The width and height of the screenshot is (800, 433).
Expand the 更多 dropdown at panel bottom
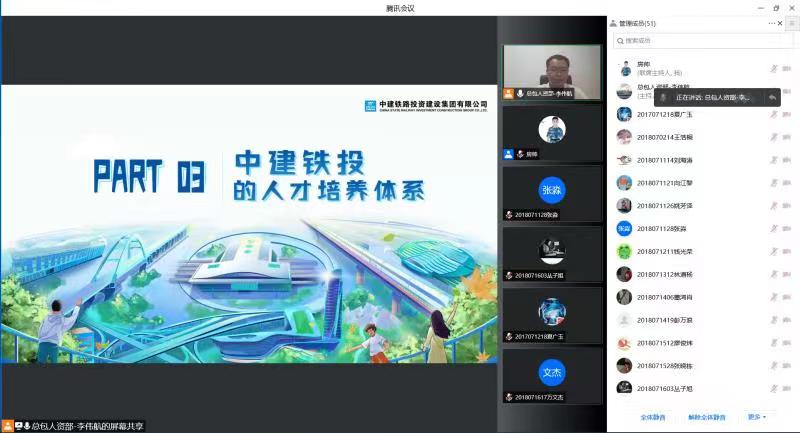tap(755, 417)
